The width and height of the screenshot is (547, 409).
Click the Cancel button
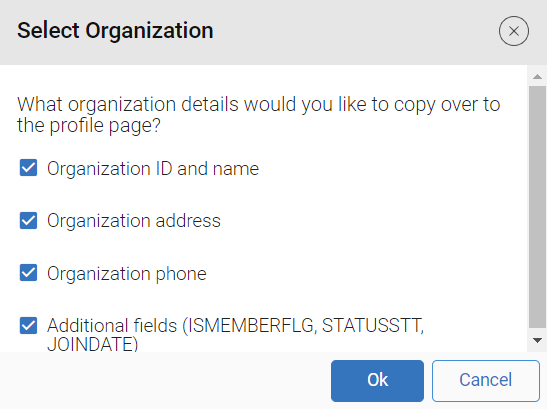coord(486,381)
